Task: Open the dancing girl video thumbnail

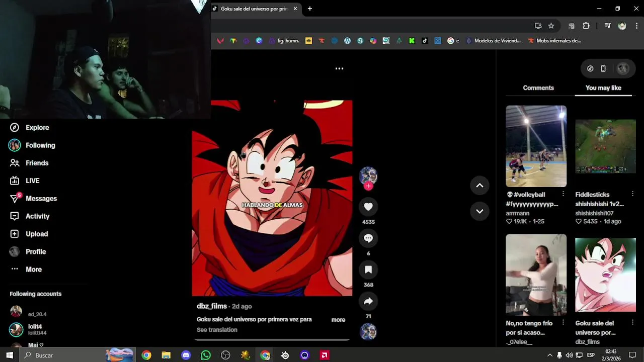Action: coord(536,275)
